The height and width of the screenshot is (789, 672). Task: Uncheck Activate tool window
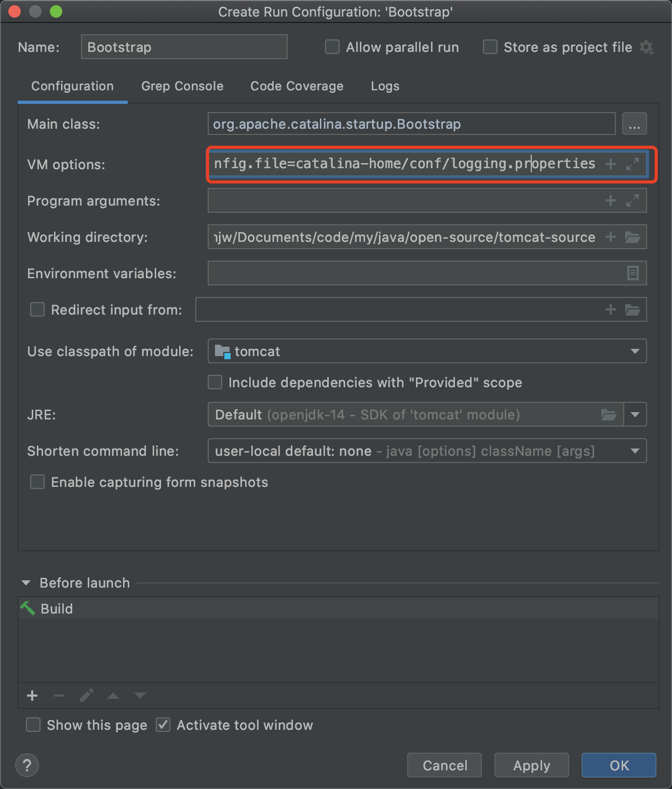pyautogui.click(x=163, y=725)
